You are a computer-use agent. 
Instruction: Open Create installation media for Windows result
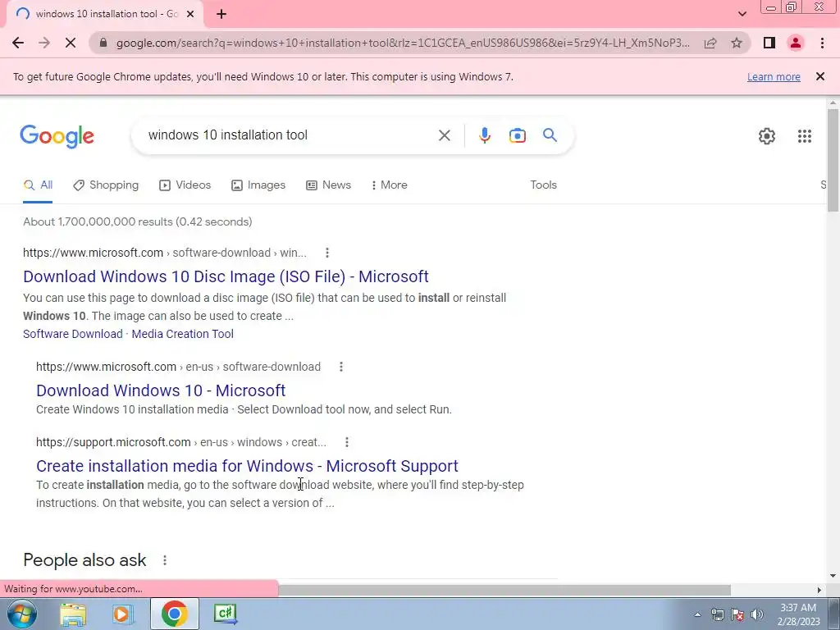coord(247,466)
